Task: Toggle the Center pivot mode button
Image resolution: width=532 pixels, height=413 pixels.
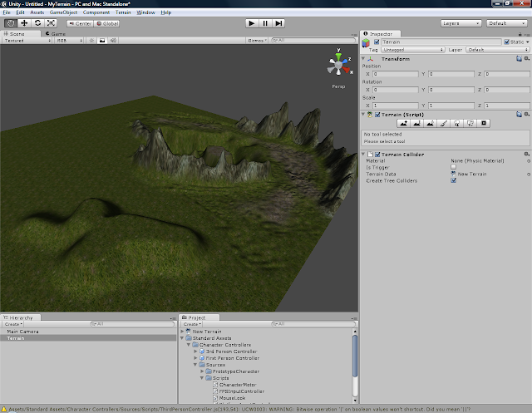Action: [80, 23]
